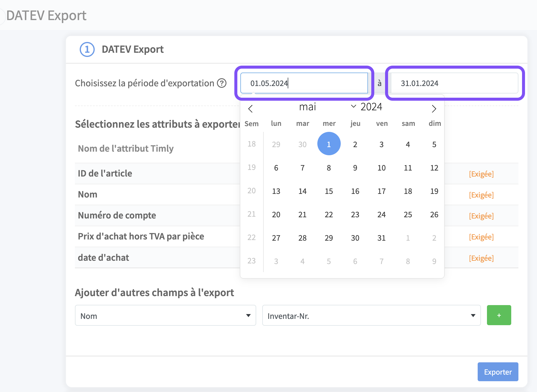The width and height of the screenshot is (537, 392).
Task: Select May 28 in the calendar
Action: point(302,238)
